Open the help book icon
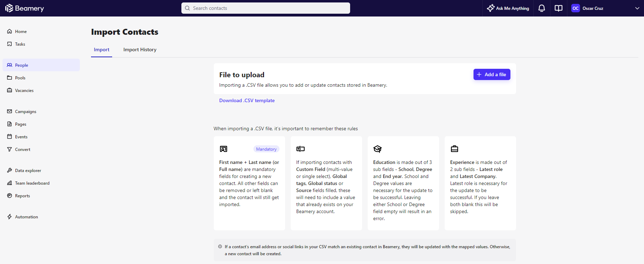This screenshot has width=644, height=264. pos(559,8)
